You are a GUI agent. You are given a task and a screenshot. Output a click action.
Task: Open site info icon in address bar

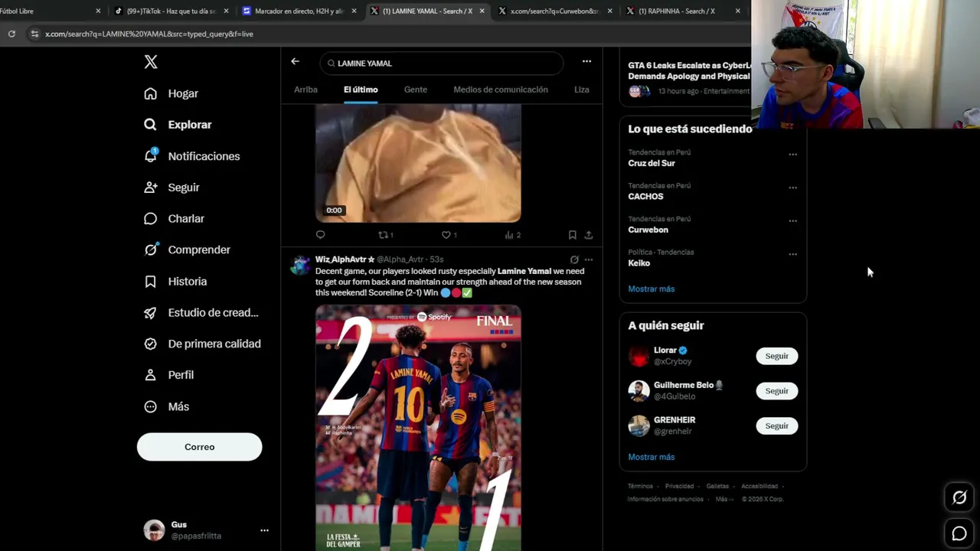tap(34, 34)
